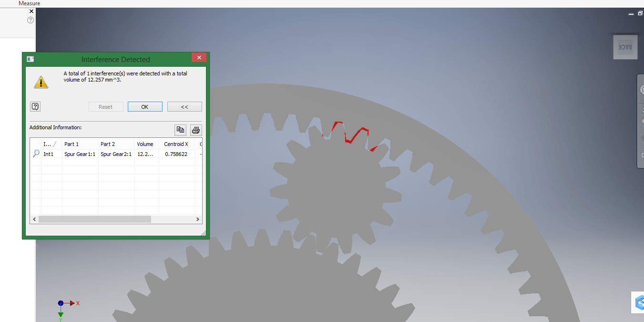Collapse additional details with the << button
The height and width of the screenshot is (322, 644).
(184, 106)
